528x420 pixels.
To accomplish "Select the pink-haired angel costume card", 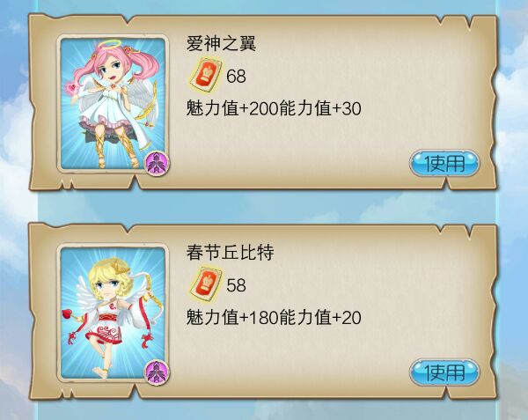I will pos(113,103).
